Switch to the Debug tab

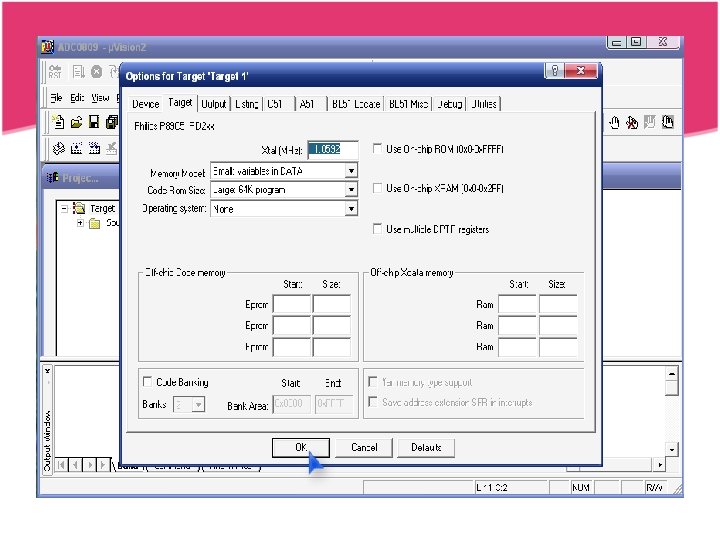click(450, 104)
